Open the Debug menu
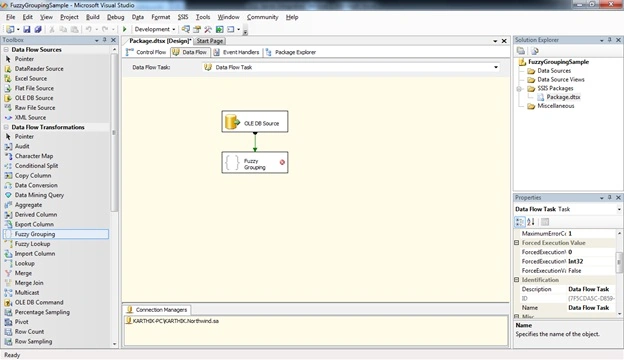The width and height of the screenshot is (624, 360). click(115, 17)
